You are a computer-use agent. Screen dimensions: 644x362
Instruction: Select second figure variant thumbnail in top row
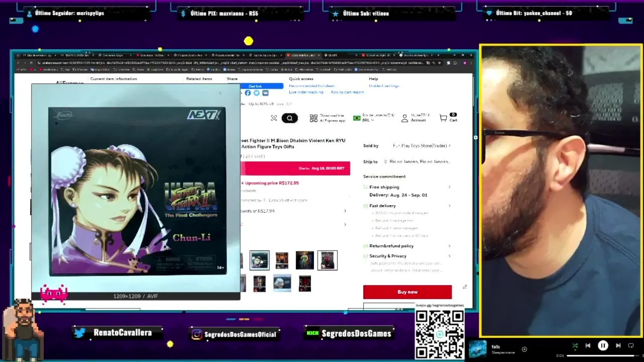(282, 260)
